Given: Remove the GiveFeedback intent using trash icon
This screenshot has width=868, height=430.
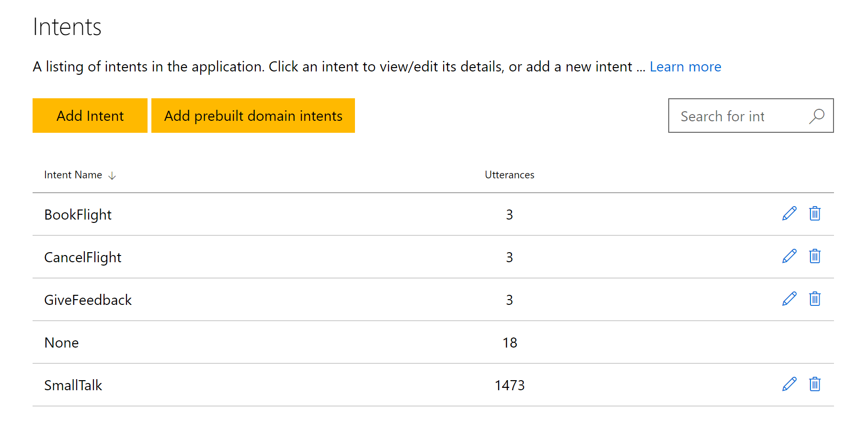Looking at the screenshot, I should point(814,299).
